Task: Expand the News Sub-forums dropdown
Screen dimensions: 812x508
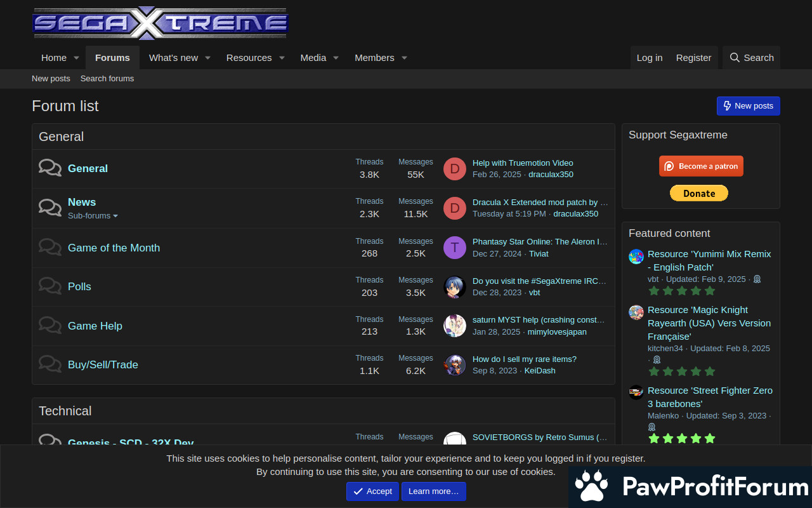Action: click(x=93, y=216)
